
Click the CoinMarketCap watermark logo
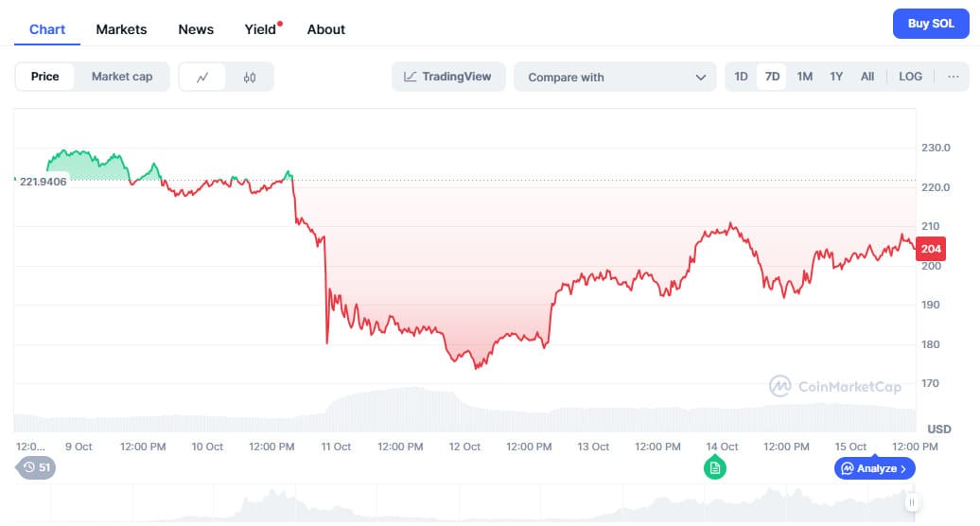pos(833,386)
